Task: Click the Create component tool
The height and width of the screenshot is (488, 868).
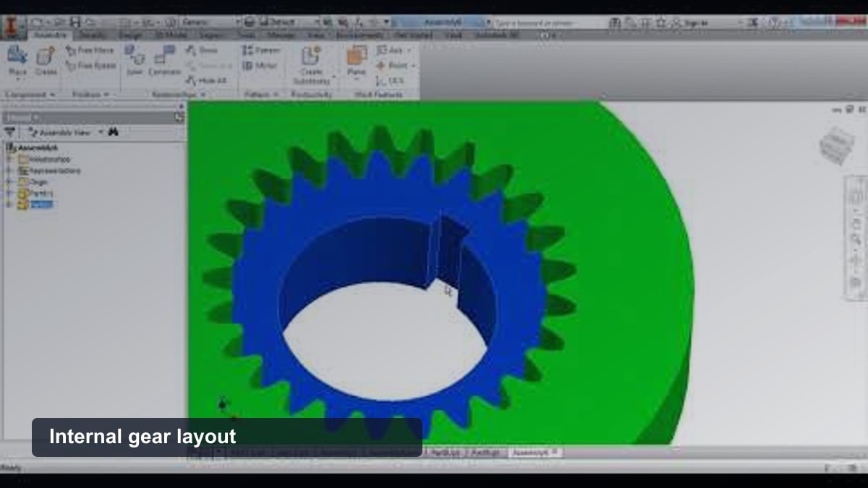Action: [x=46, y=62]
